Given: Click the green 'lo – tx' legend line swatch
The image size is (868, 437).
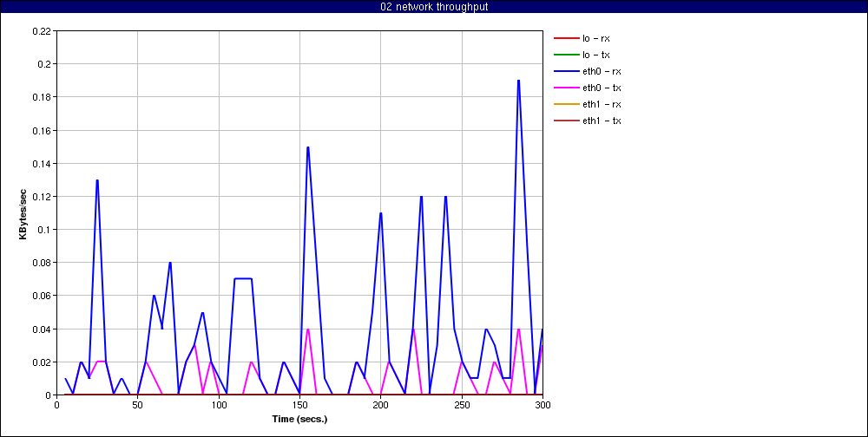Looking at the screenshot, I should coord(565,55).
